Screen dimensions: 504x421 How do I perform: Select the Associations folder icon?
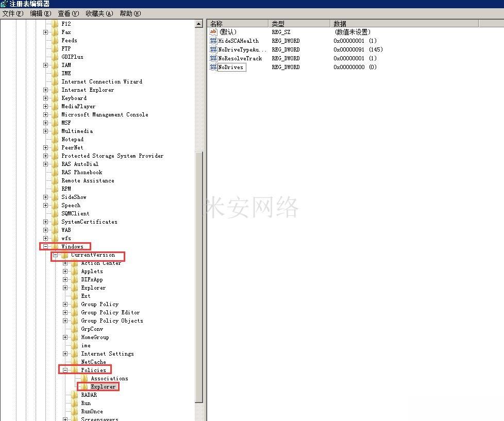click(85, 378)
